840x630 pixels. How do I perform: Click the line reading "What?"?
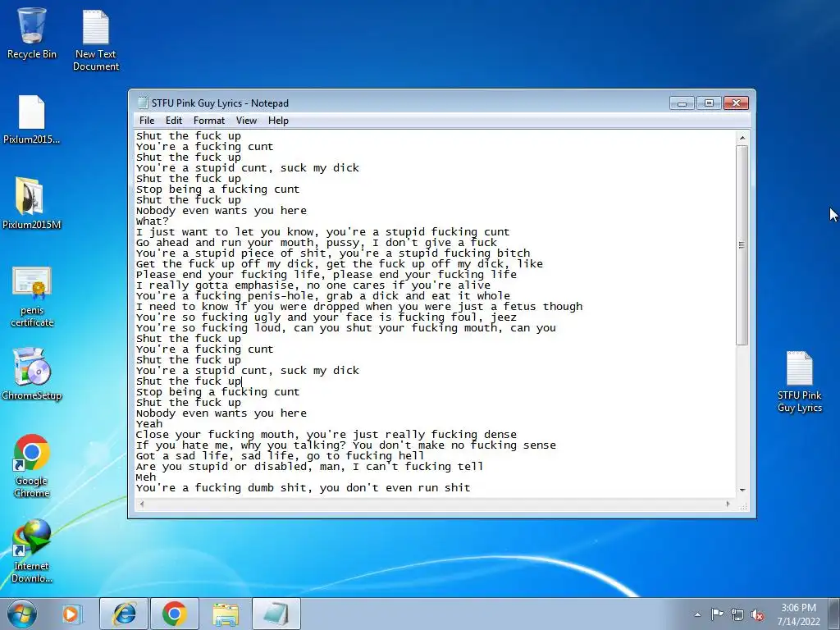[152, 221]
